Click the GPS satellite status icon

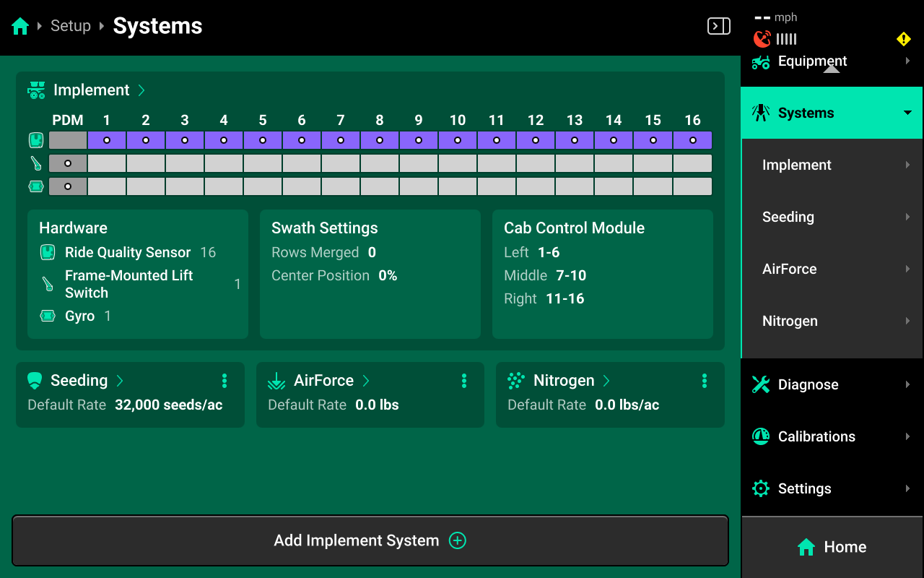click(x=762, y=39)
